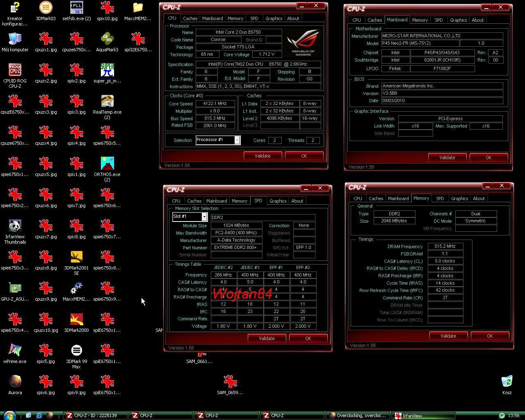Open system tray green notification icon
Image resolution: width=525 pixels, height=420 pixels.
[502, 415]
